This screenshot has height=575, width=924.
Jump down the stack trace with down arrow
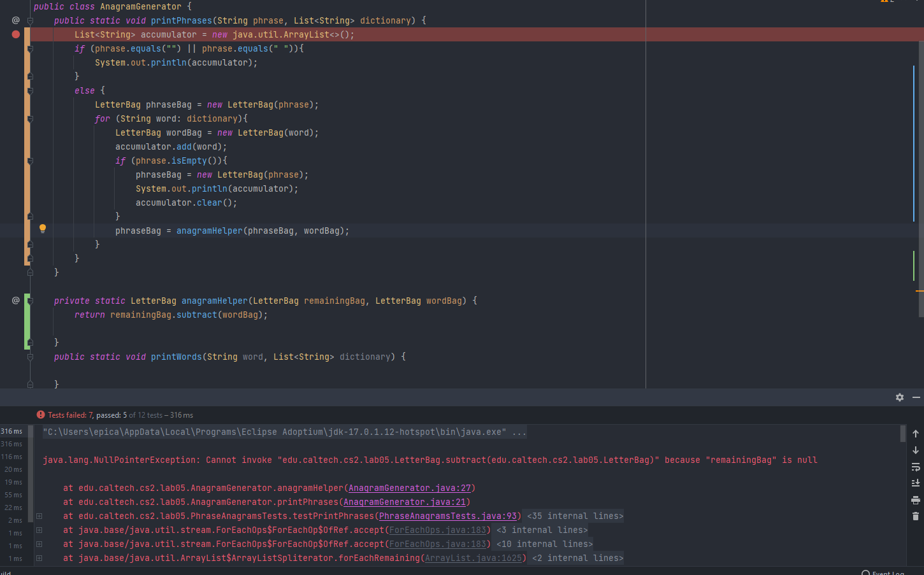coord(915,450)
